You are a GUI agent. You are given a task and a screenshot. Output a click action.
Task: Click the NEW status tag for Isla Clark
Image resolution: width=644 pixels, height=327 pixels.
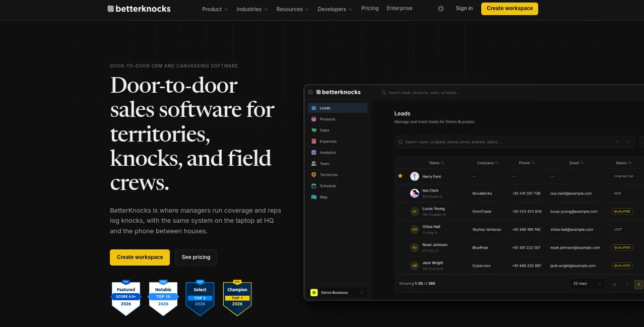618,193
